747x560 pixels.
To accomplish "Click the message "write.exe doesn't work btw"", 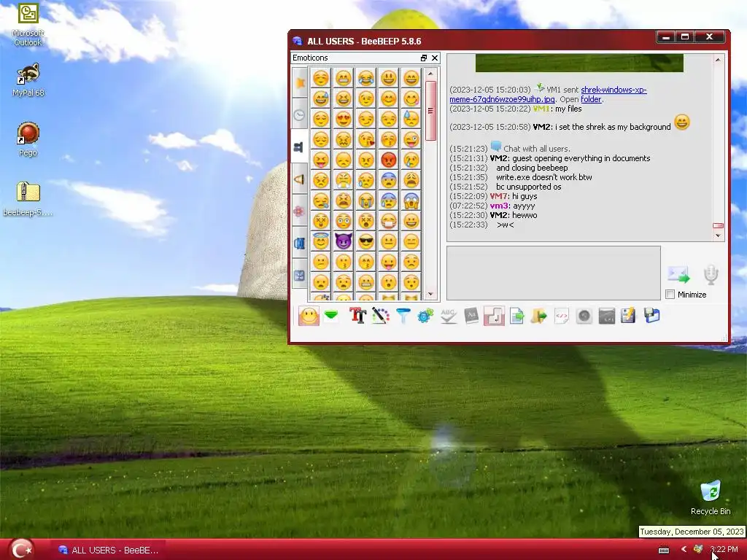I will [544, 177].
